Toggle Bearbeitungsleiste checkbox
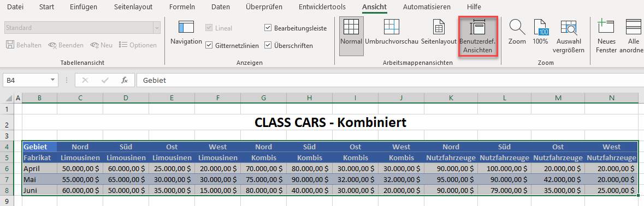644x206 pixels. [x=268, y=28]
